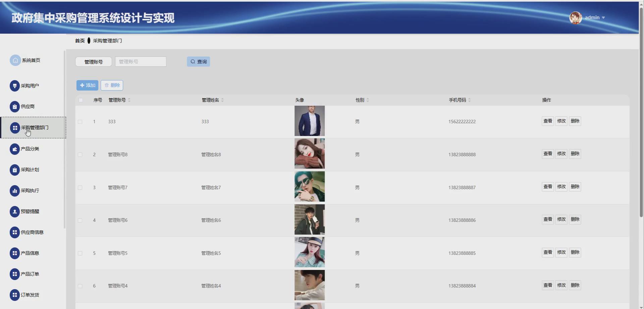Check the row for 管理账号8

80,154
